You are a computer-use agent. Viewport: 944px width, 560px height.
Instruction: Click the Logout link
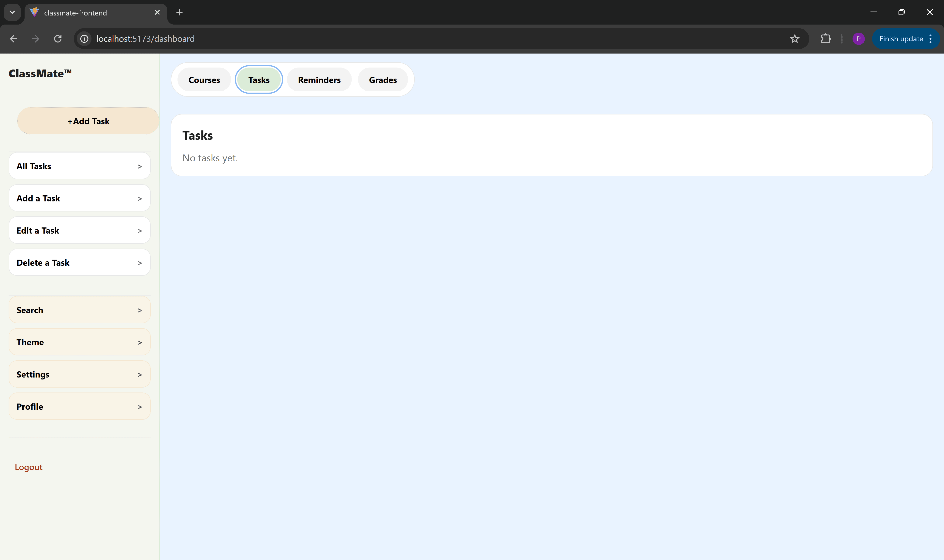(x=28, y=467)
